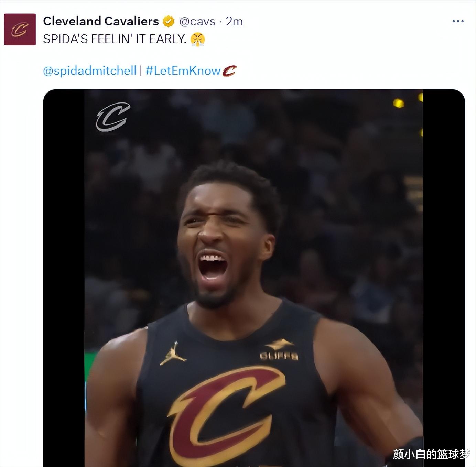476x467 pixels.
Task: Open the @spidadmitchell mention
Action: [x=90, y=71]
